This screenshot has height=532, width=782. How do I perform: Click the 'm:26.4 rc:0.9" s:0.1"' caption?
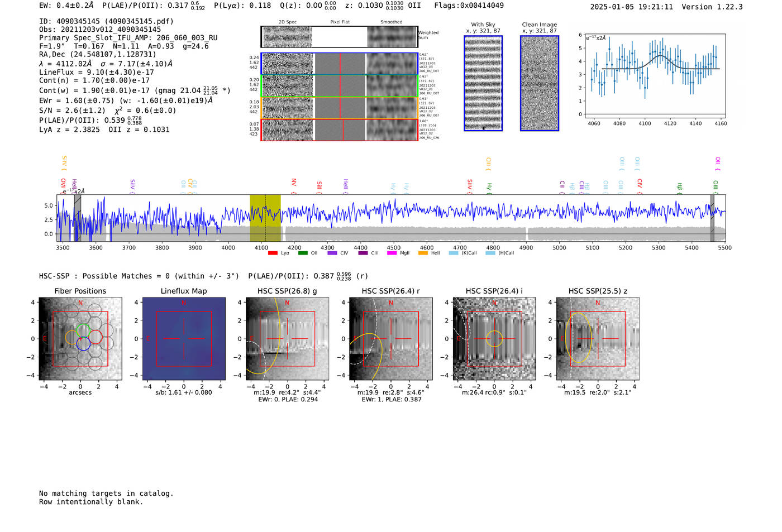click(494, 392)
